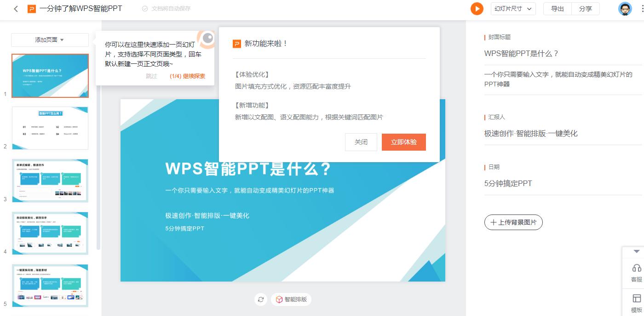Click the back arrow to exit the editor
The width and height of the screenshot is (644, 316).
coord(16,9)
